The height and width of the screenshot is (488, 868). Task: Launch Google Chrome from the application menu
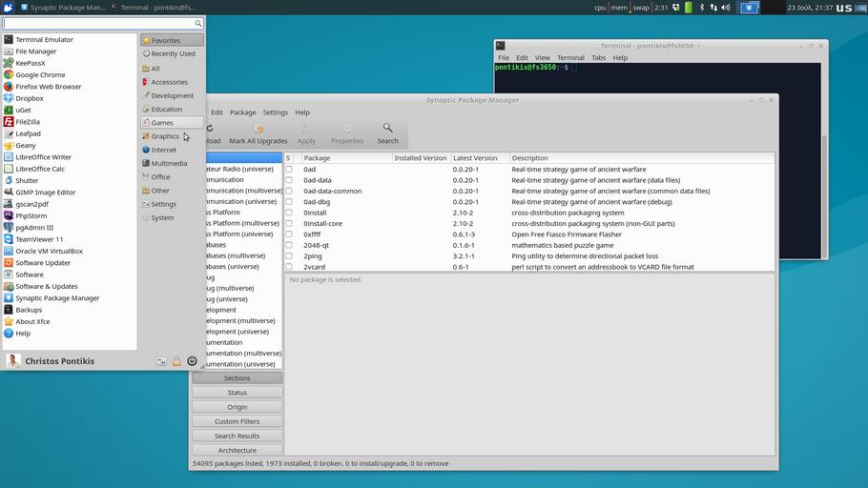pyautogui.click(x=40, y=74)
